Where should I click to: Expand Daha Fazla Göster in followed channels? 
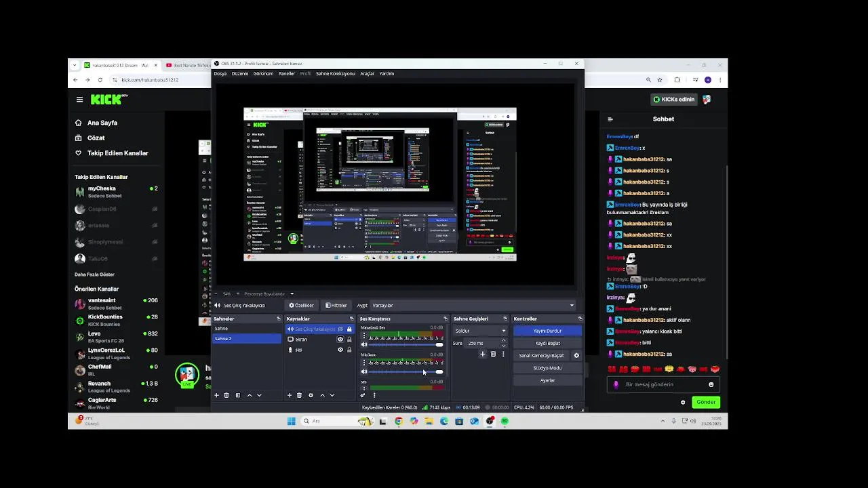click(x=94, y=274)
